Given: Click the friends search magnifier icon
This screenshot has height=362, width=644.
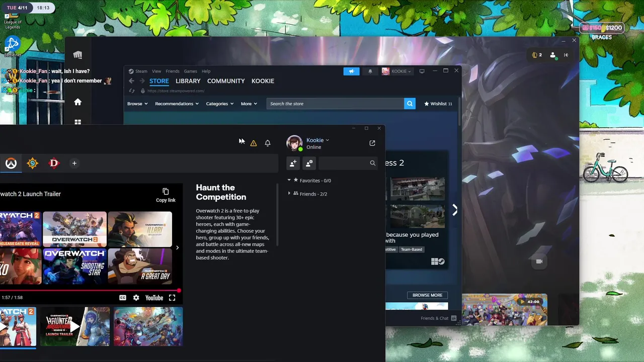Looking at the screenshot, I should click(373, 163).
